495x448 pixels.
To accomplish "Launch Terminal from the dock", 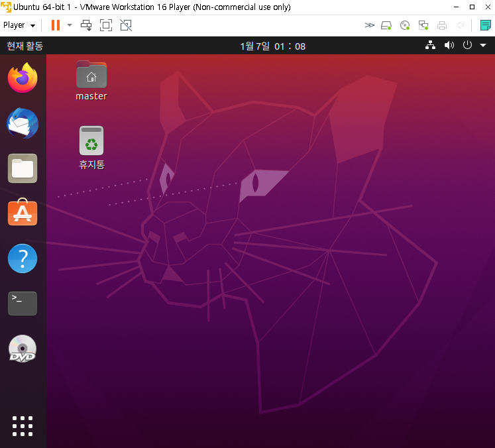I will click(23, 304).
